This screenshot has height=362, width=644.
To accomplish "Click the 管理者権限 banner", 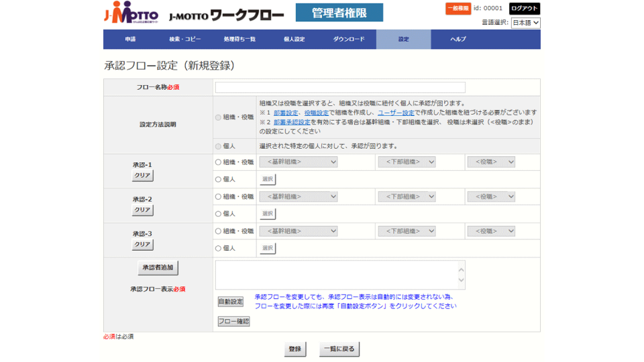I will point(339,13).
